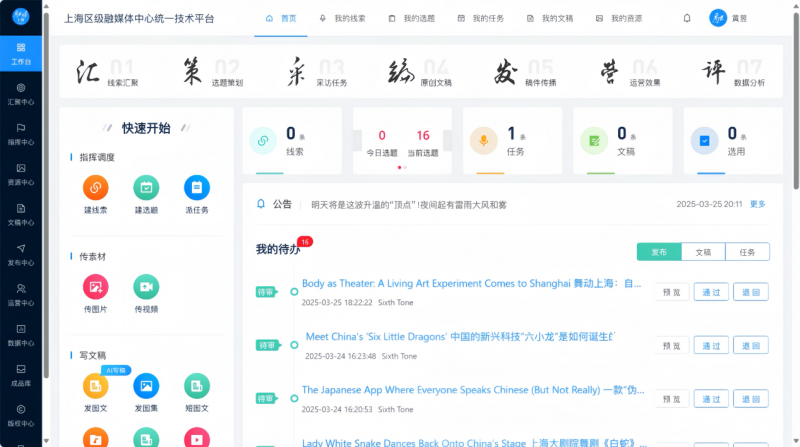
Task: Switch to 我的任务 top tab
Action: [x=481, y=18]
